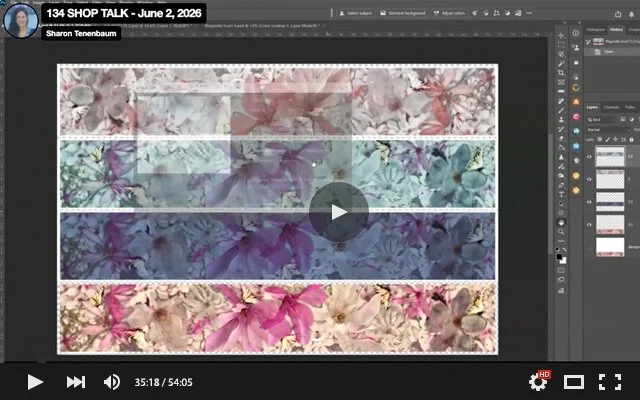
Task: Switch to the Channels tab
Action: (x=611, y=107)
